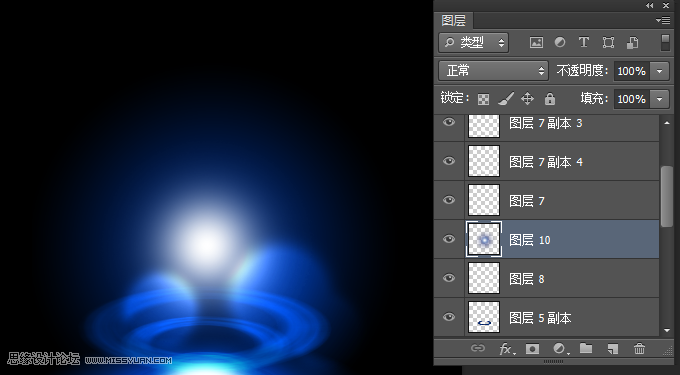
Task: Hide 图层 7 副本 3 layer
Action: 449,122
